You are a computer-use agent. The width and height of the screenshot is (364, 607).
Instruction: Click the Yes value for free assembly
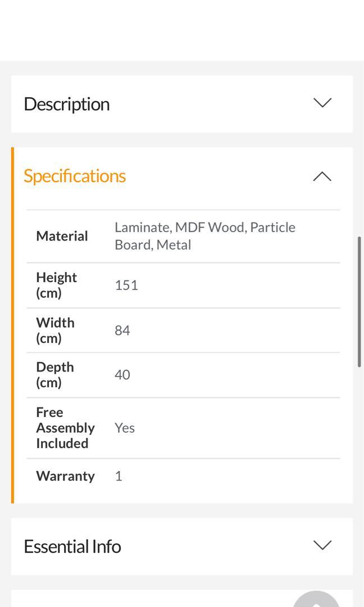tap(125, 428)
